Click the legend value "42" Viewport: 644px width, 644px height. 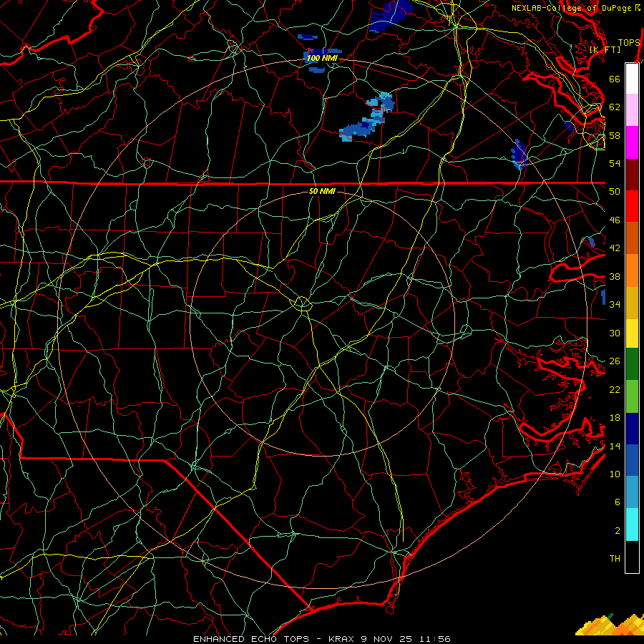(x=615, y=248)
